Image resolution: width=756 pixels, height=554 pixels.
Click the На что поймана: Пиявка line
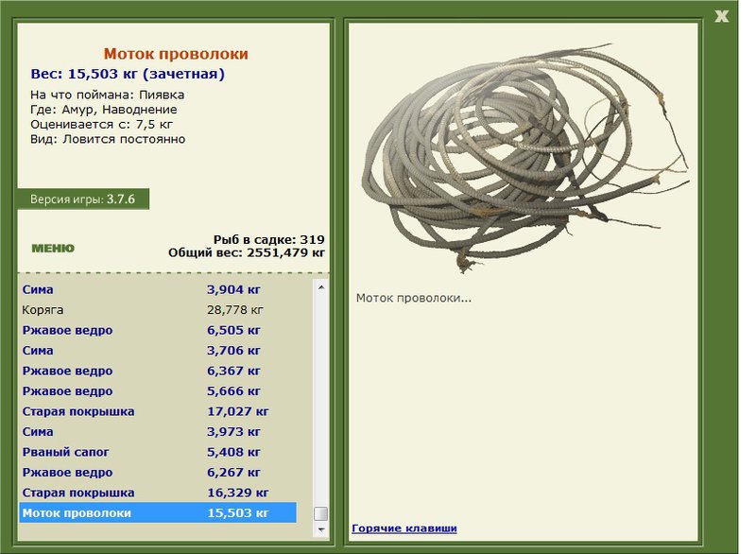107,95
